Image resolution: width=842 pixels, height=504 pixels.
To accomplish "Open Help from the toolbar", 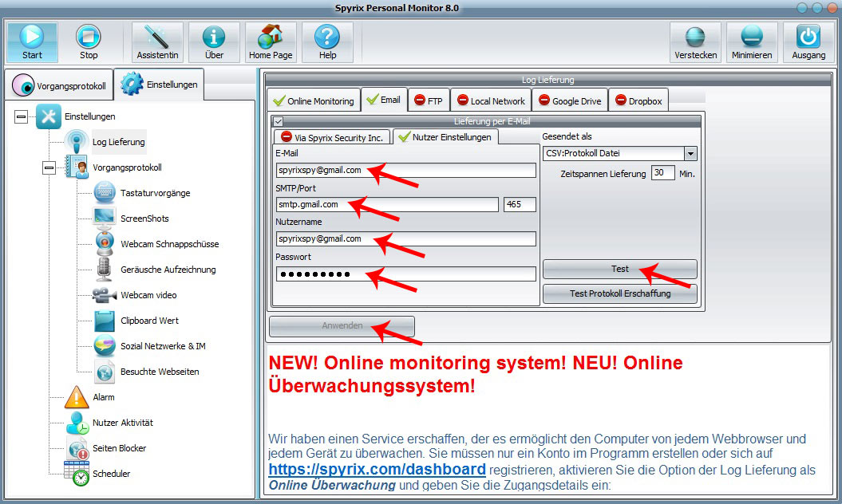I will (x=327, y=41).
